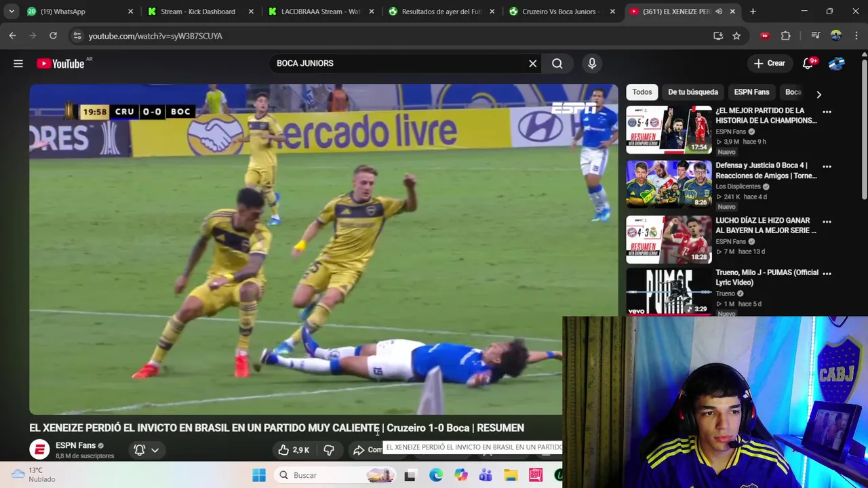
Task: Click the browser address bar URL
Action: coord(155,36)
